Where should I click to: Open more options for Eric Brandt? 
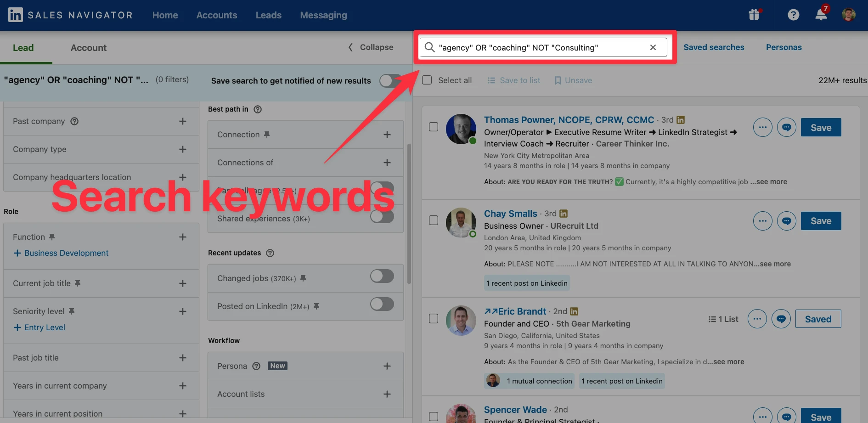757,319
